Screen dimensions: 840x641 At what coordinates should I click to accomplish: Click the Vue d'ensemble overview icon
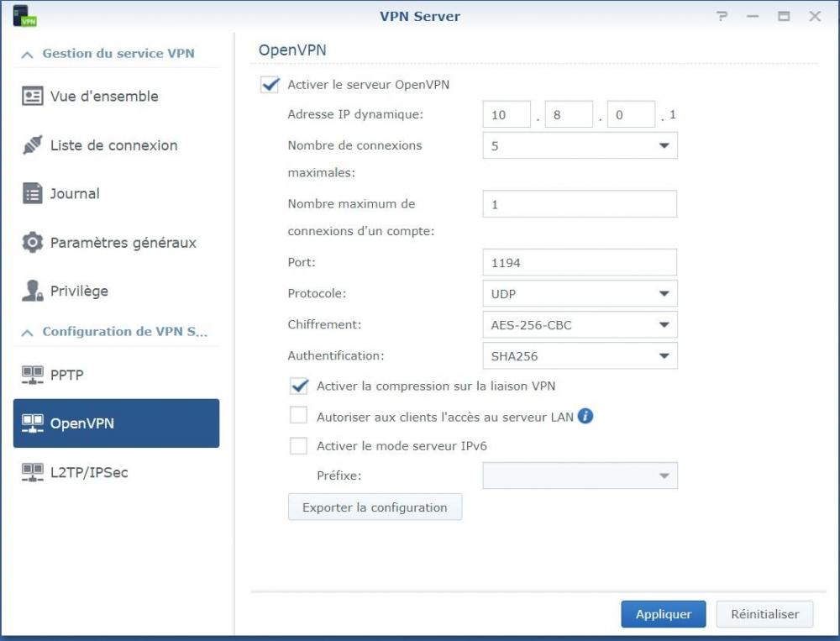(x=32, y=96)
